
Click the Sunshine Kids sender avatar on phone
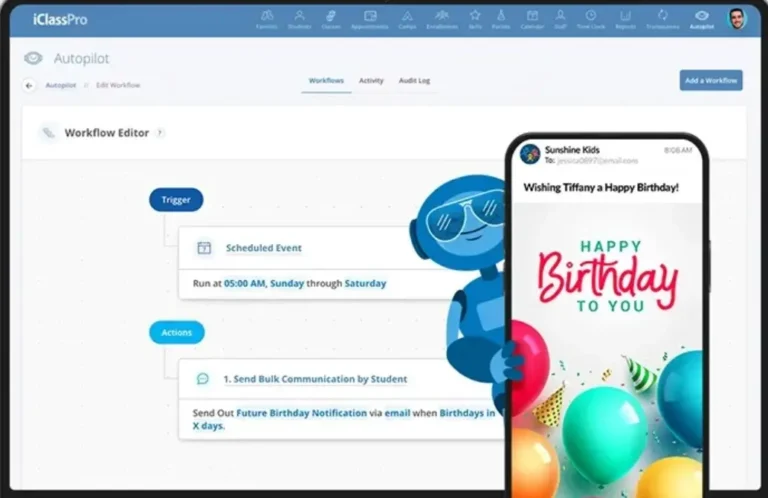(530, 154)
